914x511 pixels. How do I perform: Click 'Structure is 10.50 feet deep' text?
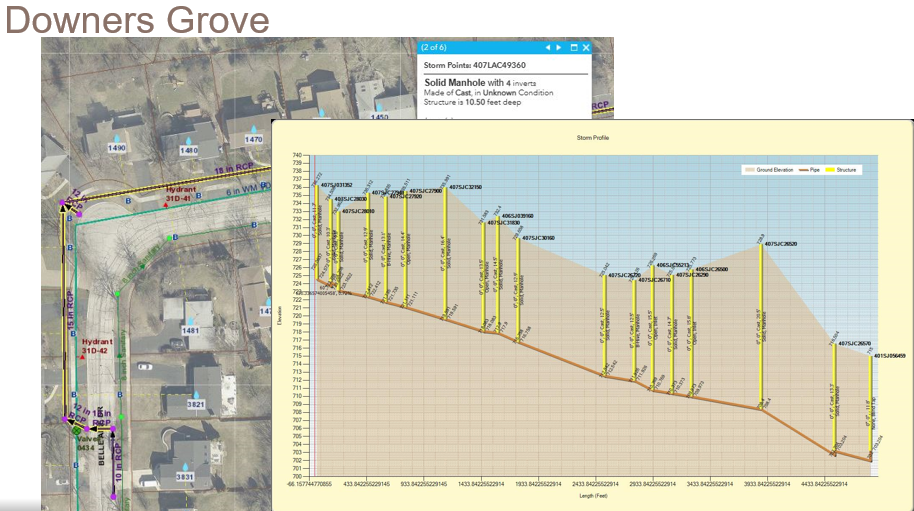[x=472, y=102]
